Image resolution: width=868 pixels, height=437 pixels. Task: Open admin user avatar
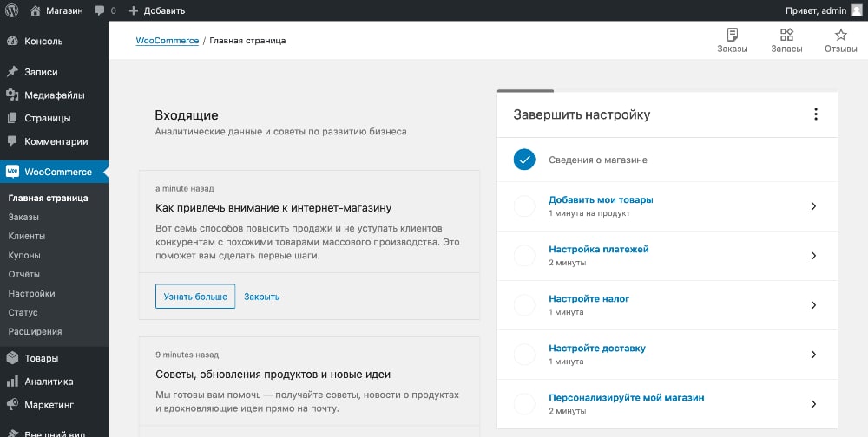[857, 10]
